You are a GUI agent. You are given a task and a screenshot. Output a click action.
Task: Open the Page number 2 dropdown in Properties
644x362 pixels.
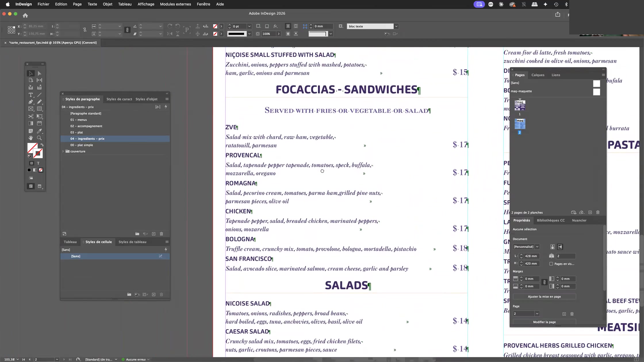click(537, 314)
